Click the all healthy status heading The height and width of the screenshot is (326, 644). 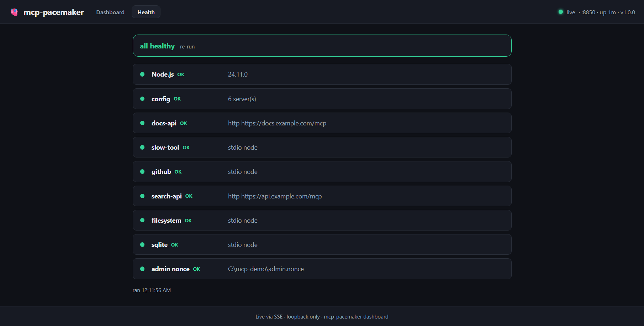(157, 46)
